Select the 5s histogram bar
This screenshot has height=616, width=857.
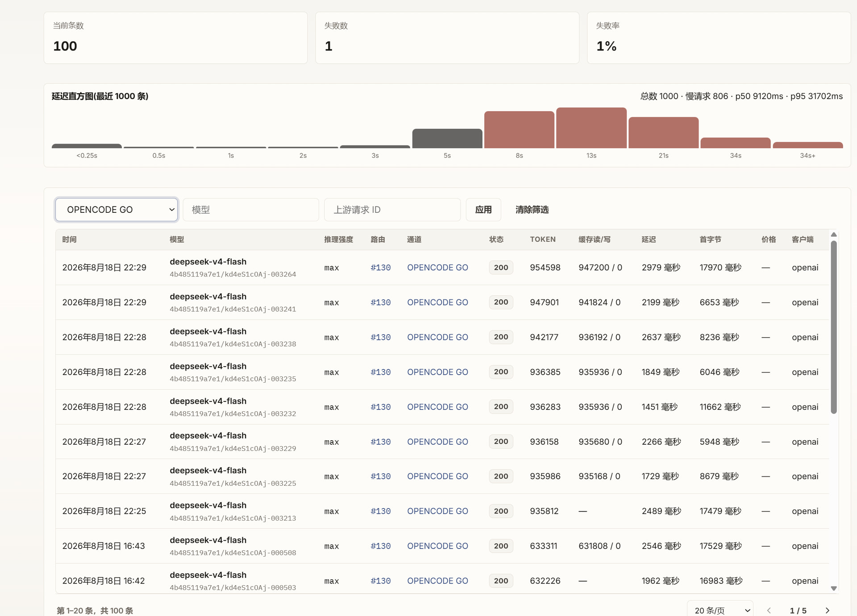[x=447, y=138]
